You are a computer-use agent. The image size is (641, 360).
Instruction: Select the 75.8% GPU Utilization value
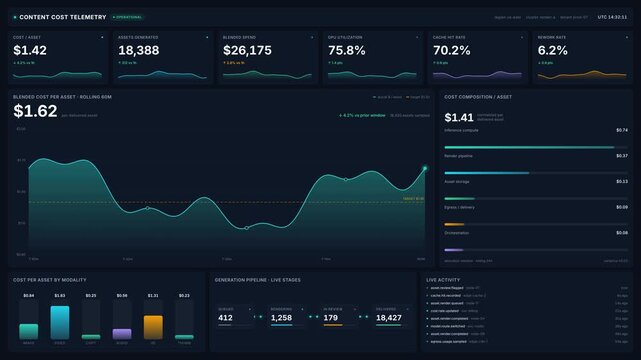tap(347, 50)
